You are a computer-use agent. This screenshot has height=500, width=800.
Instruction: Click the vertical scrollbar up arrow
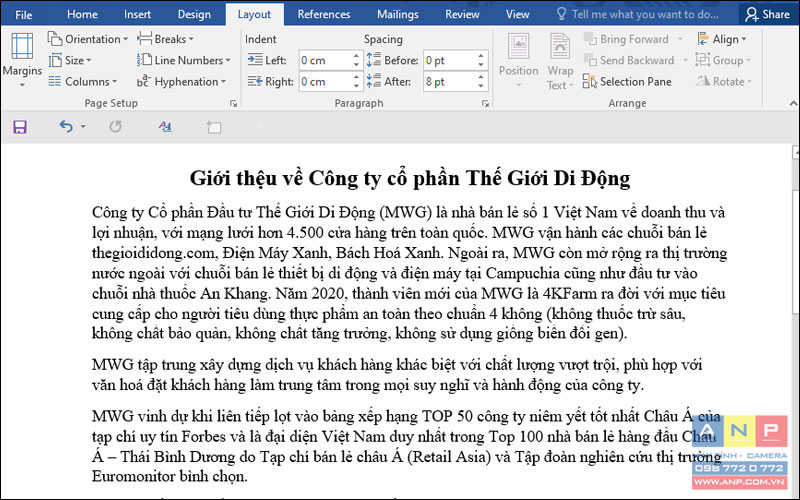click(x=795, y=152)
